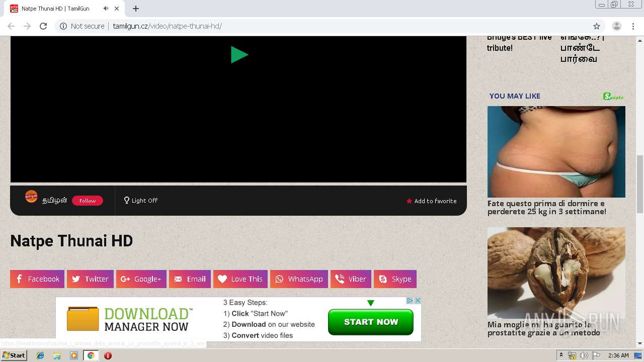
Task: Click the scrollbar down arrow
Action: (x=640, y=344)
